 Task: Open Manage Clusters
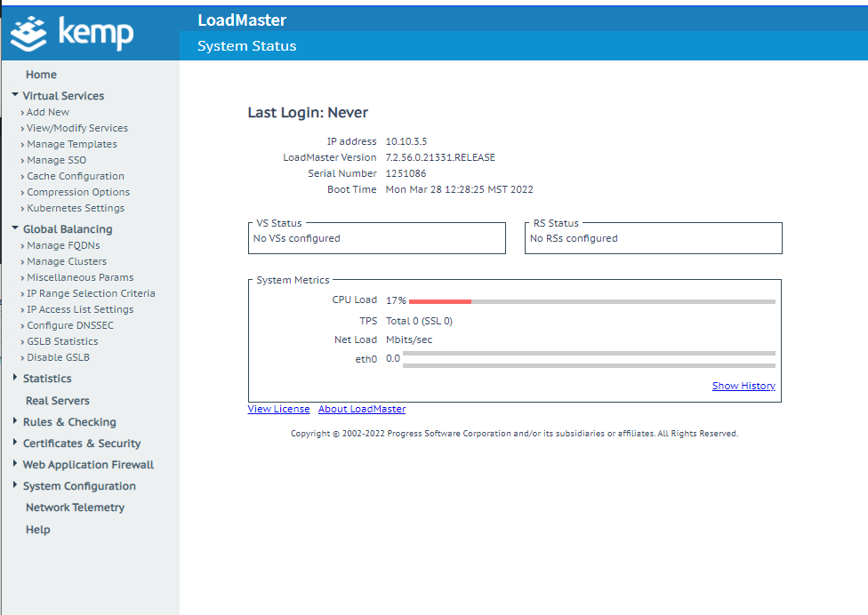coord(67,261)
